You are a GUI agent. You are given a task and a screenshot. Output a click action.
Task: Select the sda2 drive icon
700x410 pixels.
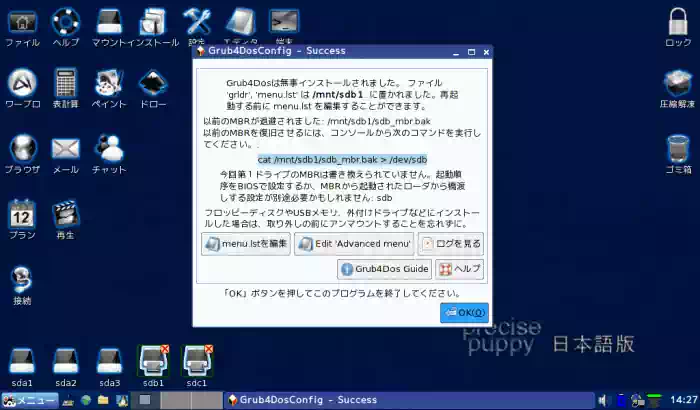(66, 362)
